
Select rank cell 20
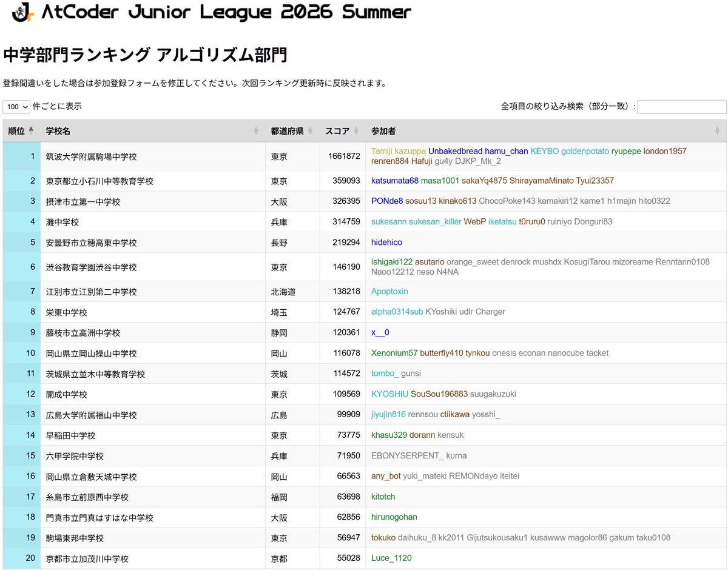pos(22,558)
